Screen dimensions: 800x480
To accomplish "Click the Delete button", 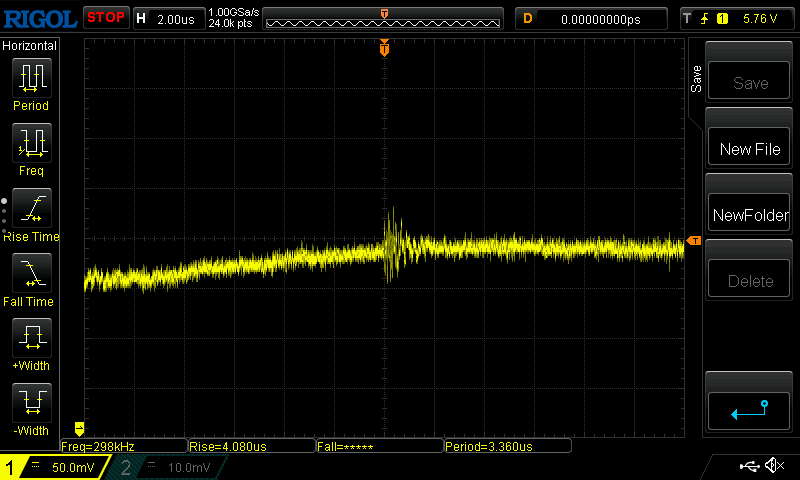I will point(749,279).
